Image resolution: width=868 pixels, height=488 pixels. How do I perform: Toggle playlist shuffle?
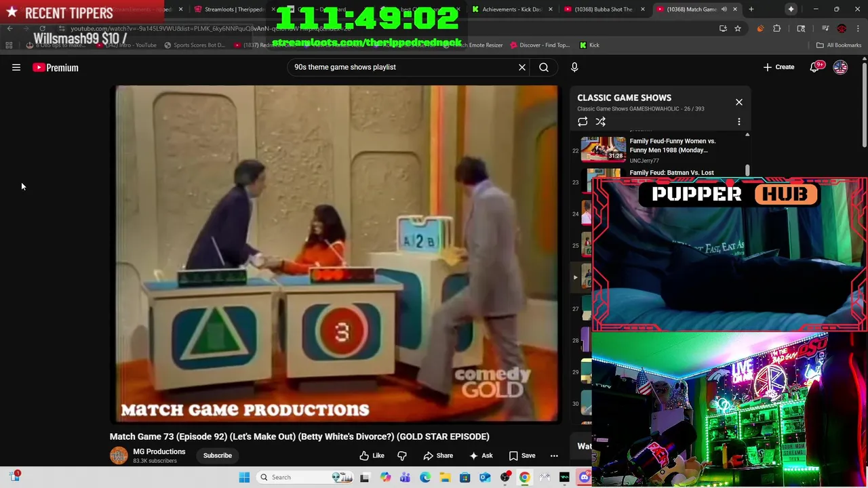(x=601, y=122)
